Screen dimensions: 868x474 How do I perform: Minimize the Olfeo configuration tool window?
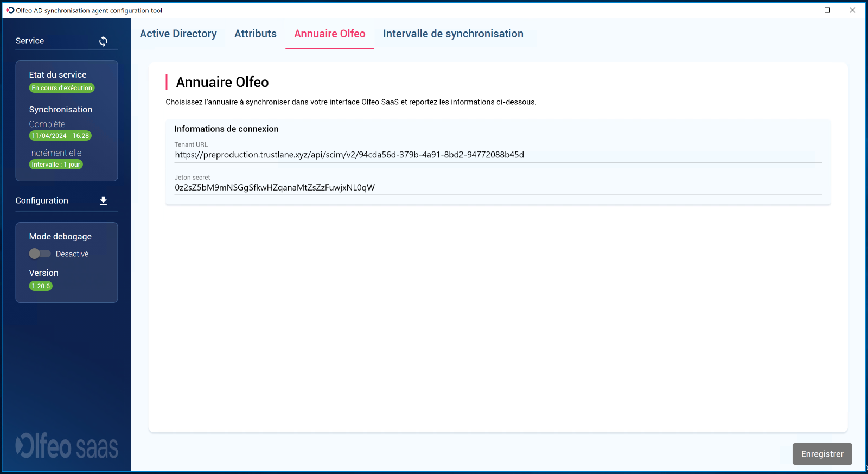[x=802, y=10]
